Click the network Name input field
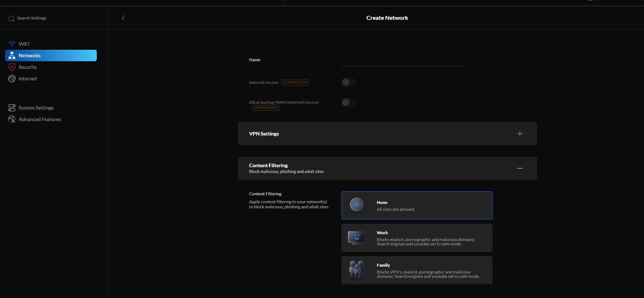Viewport: 644px width, 298px height. pyautogui.click(x=403, y=60)
